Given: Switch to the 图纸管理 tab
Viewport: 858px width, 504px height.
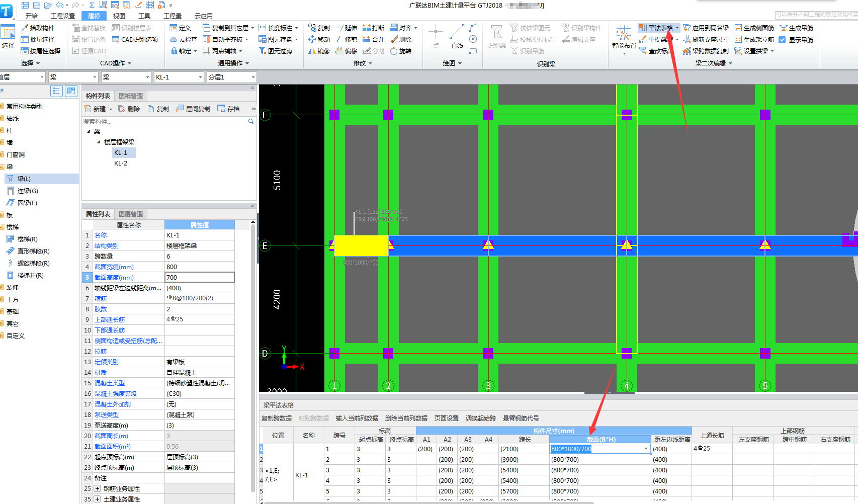Looking at the screenshot, I should coord(131,96).
